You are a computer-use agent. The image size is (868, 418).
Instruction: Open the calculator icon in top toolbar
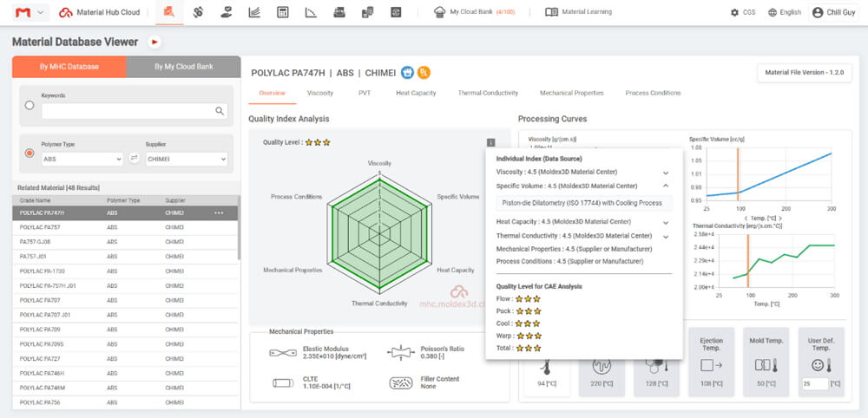click(283, 12)
